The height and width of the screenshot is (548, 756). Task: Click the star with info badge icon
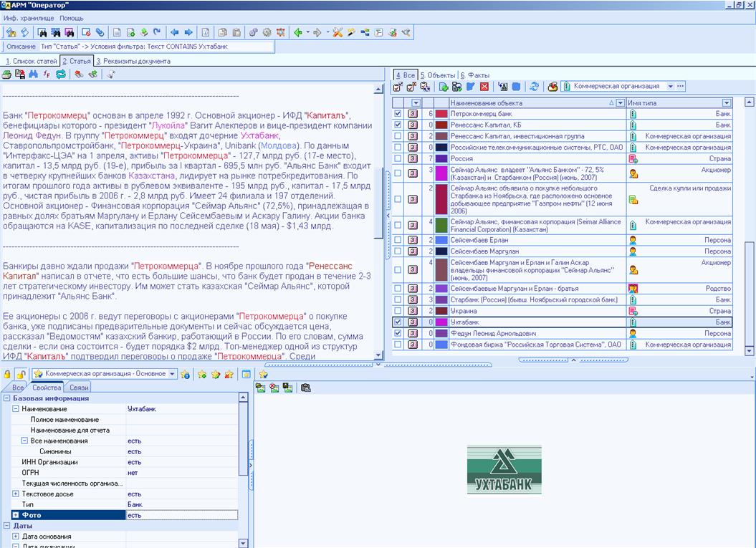click(x=185, y=374)
